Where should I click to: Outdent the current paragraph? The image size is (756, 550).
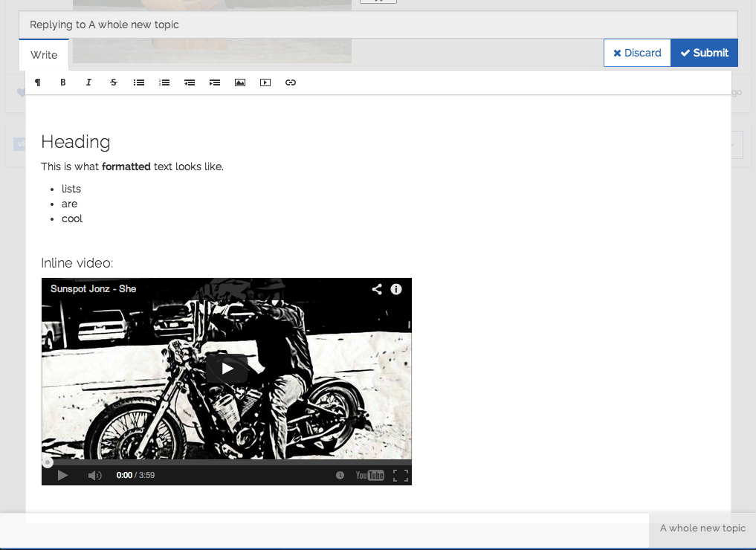[x=190, y=82]
